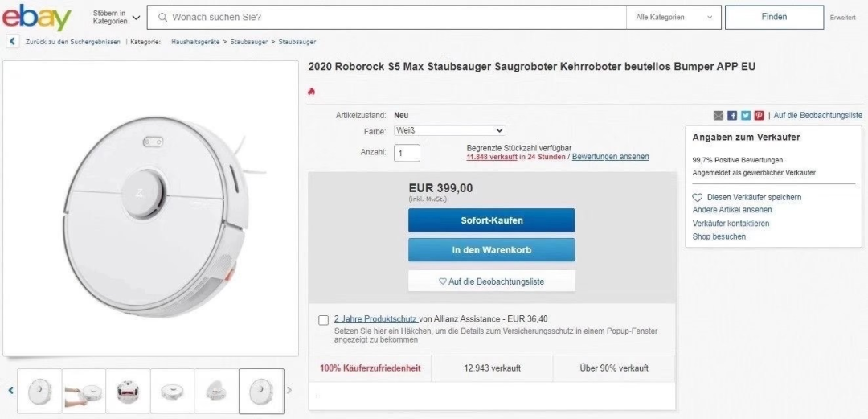Share this item on Twitter
868x419 pixels.
pyautogui.click(x=746, y=116)
